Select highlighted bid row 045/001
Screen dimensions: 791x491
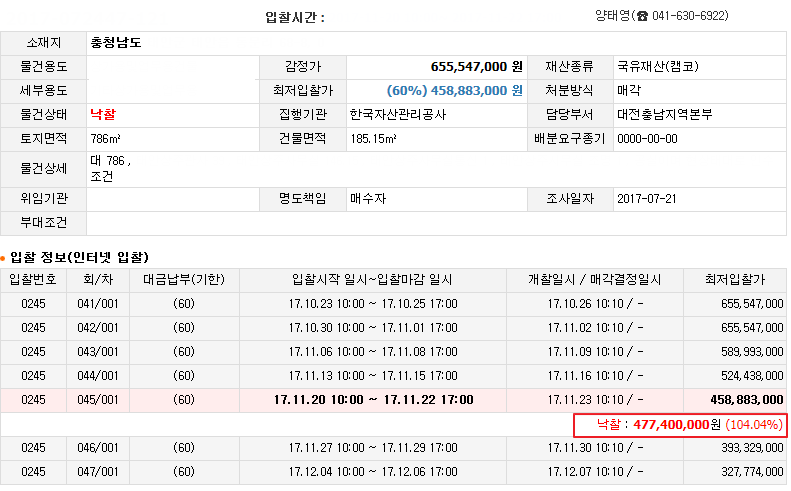tap(393, 400)
